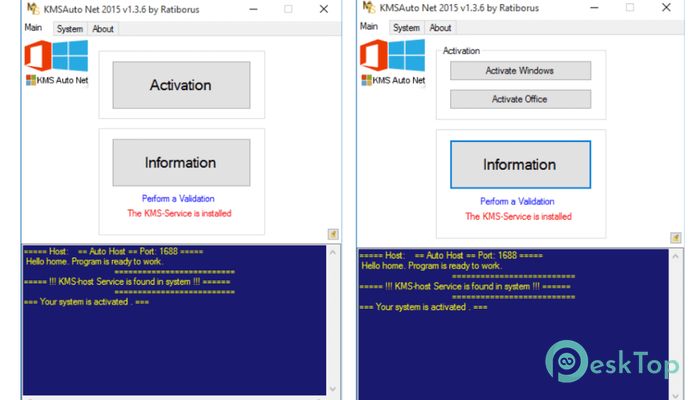Open Perform a Validation link in left window
This screenshot has width=700, height=400.
pos(178,198)
